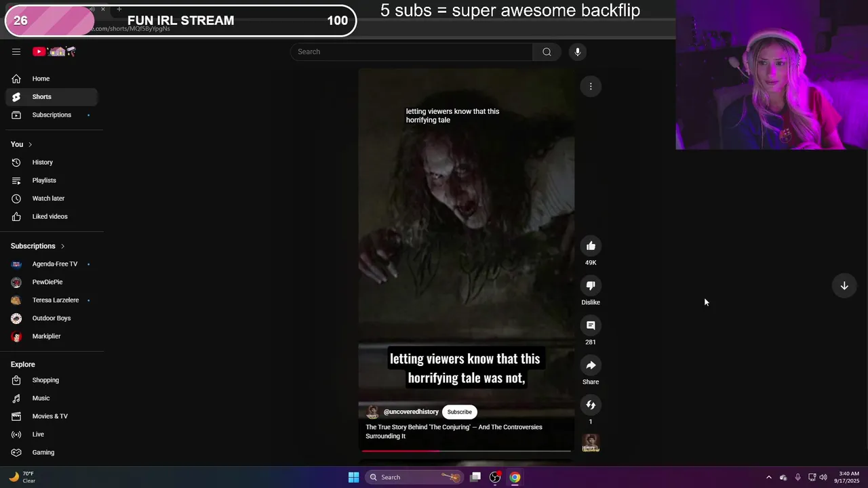Start voice search with the microphone icon
This screenshot has width=868, height=488.
coord(577,52)
